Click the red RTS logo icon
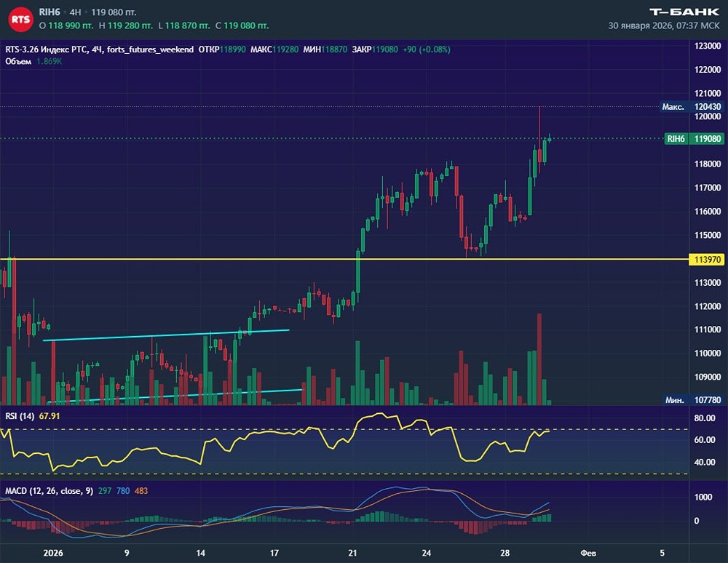 [20, 19]
